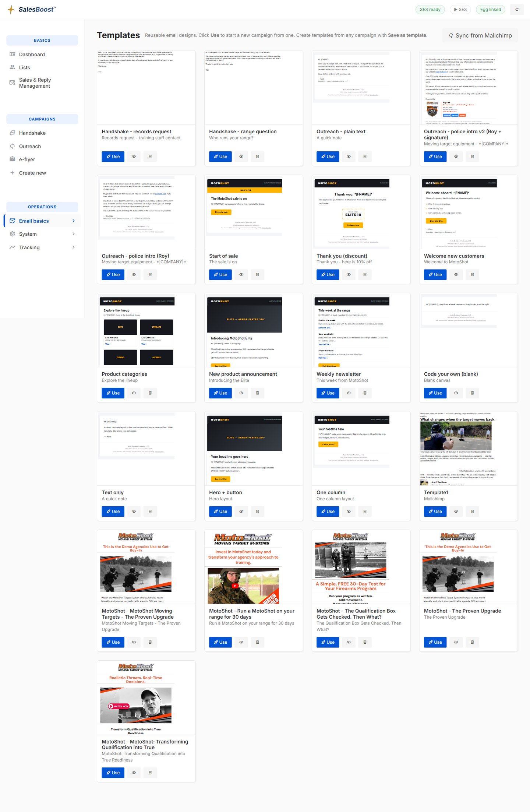
Task: Preview the Outreach - plain text template
Action: pos(349,157)
